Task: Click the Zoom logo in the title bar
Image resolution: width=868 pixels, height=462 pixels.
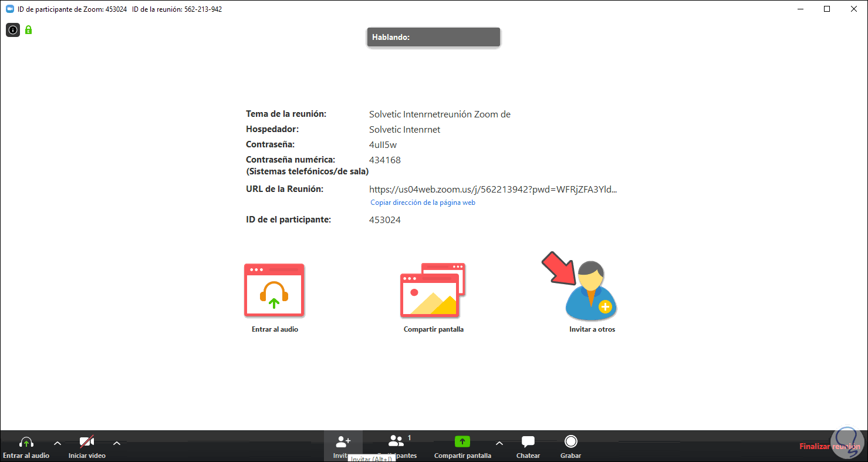Action: [9, 9]
